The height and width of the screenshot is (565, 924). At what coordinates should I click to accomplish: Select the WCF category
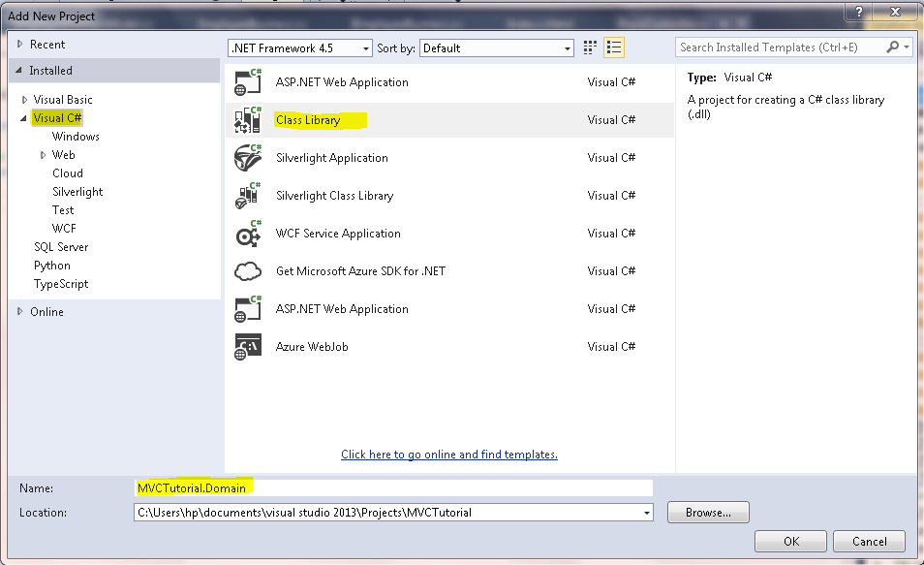[64, 229]
